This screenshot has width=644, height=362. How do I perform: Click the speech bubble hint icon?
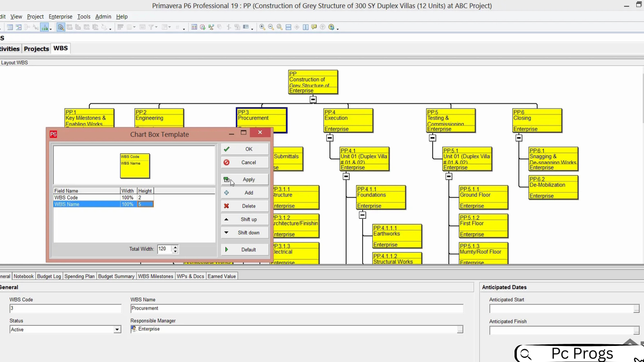(314, 27)
